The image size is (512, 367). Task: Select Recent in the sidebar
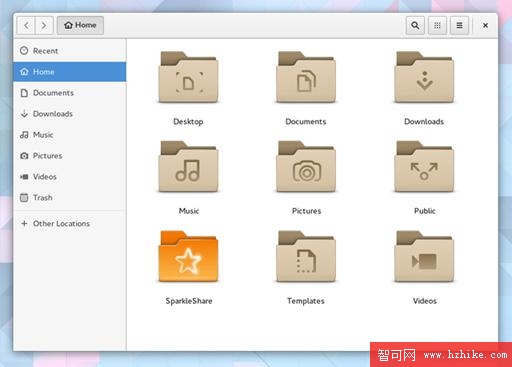70,51
